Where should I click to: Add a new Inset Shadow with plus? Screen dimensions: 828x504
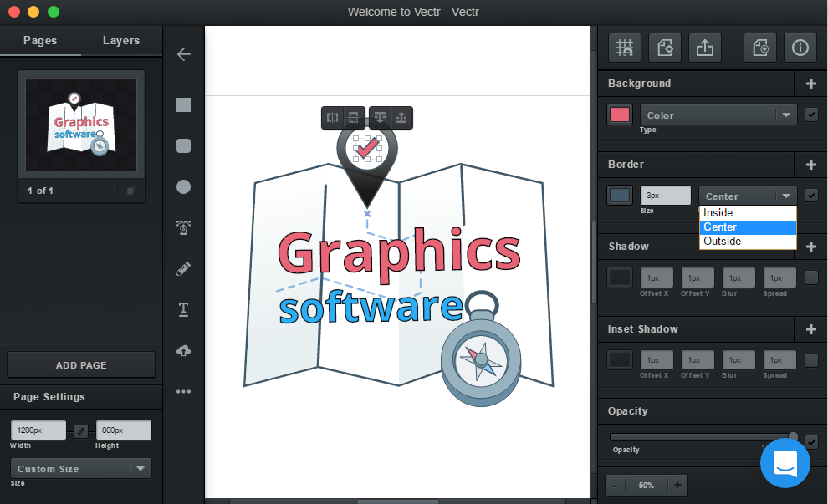(810, 329)
